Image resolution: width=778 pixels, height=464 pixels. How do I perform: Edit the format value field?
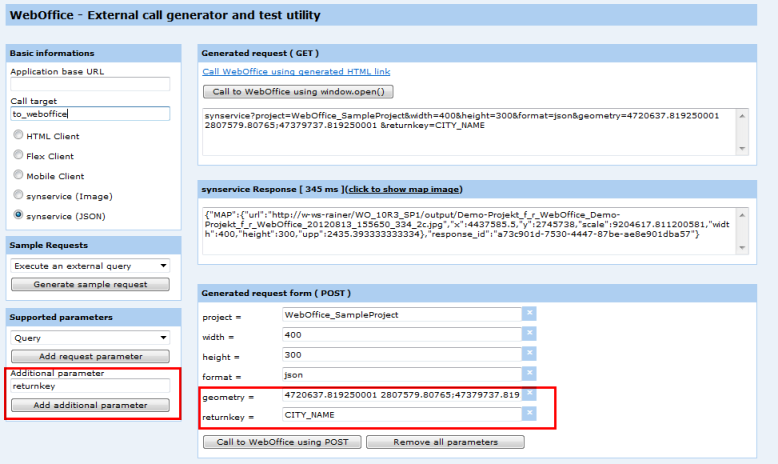[402, 375]
